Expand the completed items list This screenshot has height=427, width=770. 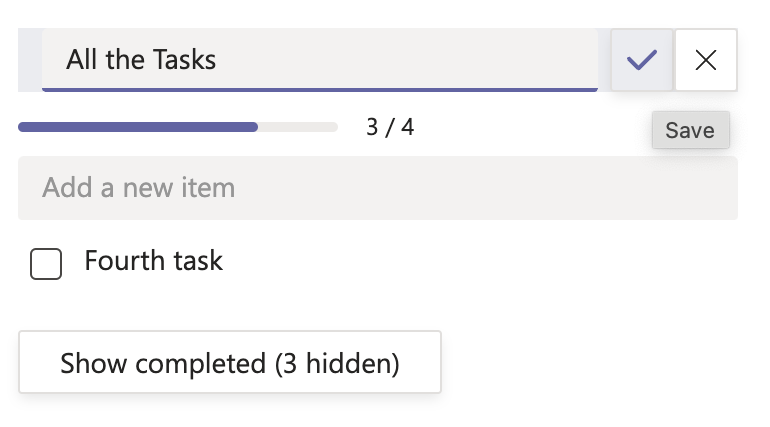[230, 362]
